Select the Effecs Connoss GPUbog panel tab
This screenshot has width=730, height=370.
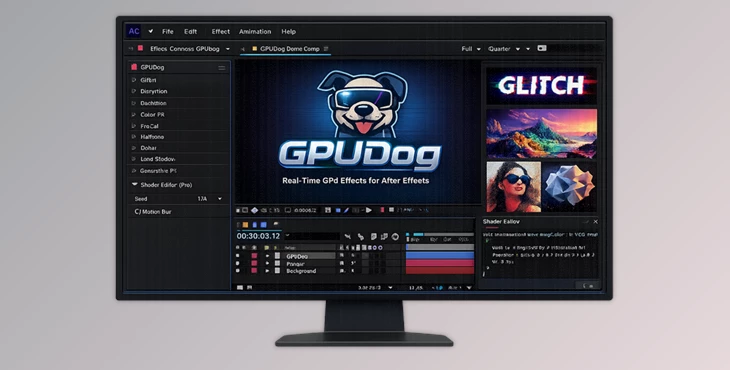[185, 48]
